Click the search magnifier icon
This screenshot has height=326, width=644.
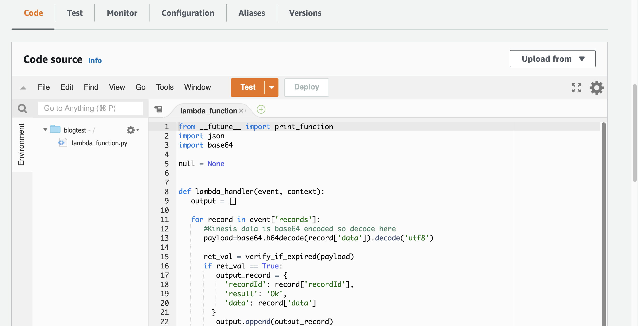pos(22,108)
